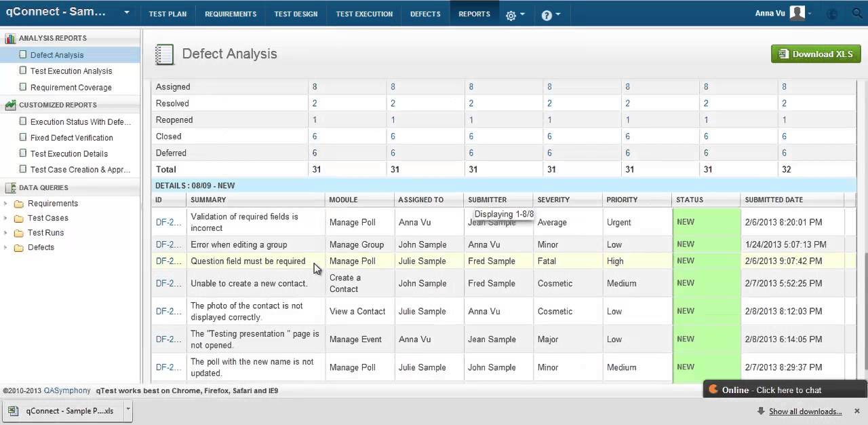The width and height of the screenshot is (868, 425).
Task: Open the Test Execution Details report
Action: [69, 154]
